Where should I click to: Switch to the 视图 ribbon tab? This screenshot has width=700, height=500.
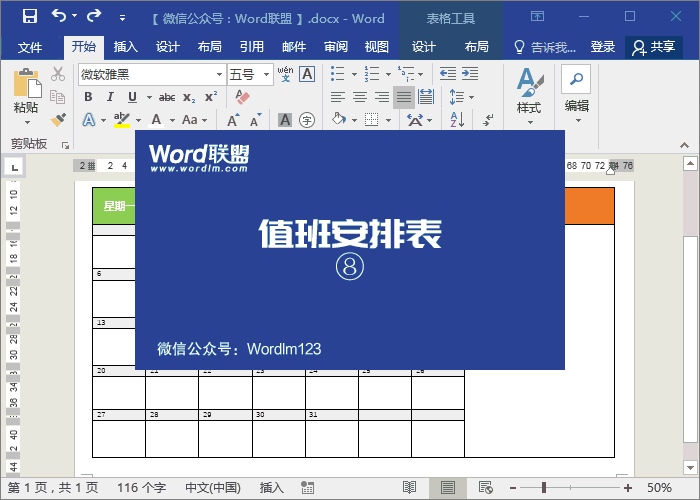click(376, 47)
